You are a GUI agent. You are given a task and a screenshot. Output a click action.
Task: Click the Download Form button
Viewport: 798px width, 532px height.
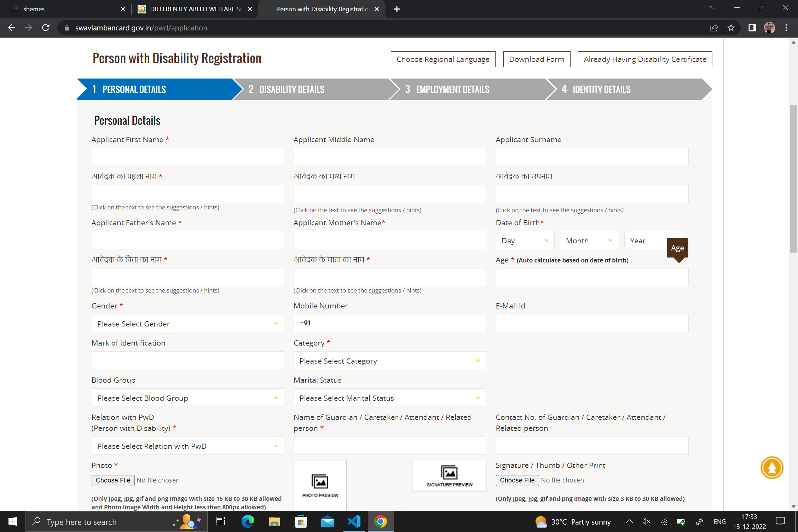click(536, 59)
